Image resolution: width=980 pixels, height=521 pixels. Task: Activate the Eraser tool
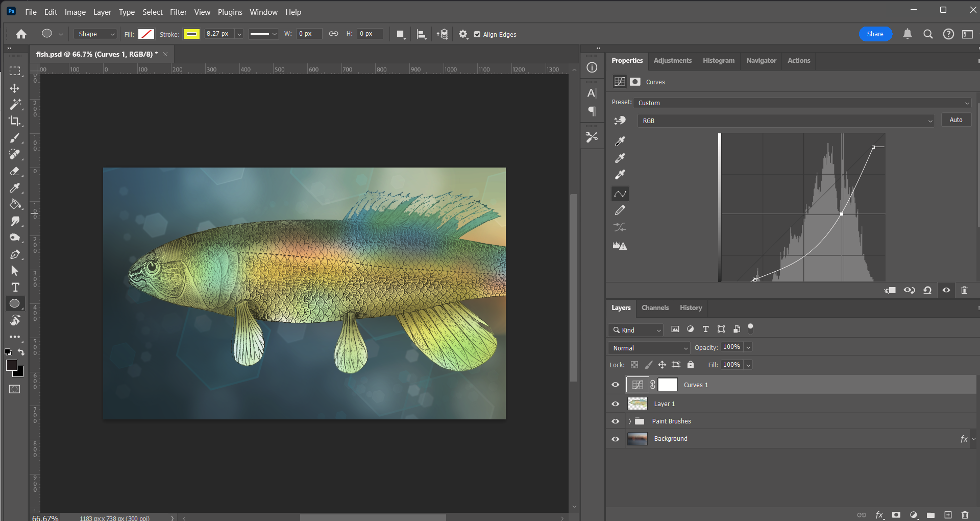point(15,172)
